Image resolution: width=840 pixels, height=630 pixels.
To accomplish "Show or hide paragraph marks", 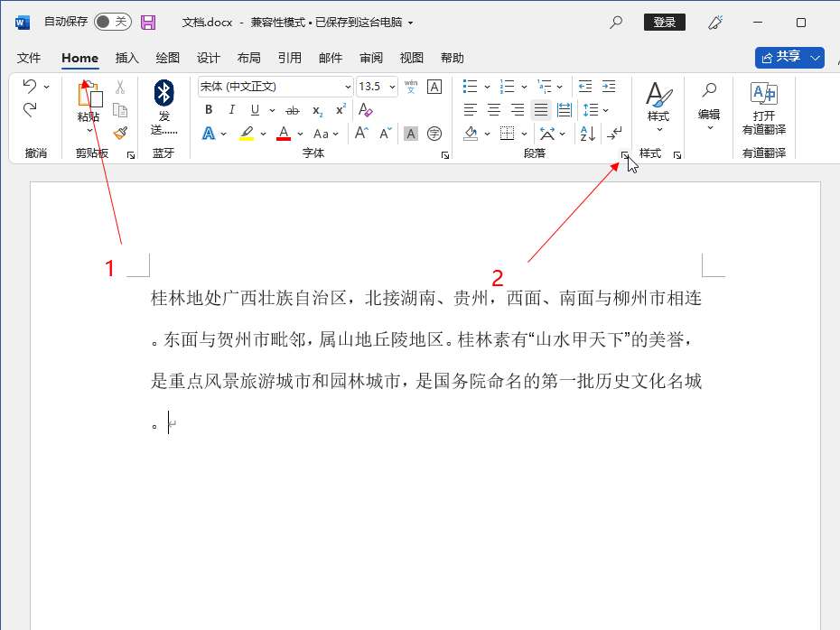I will tap(614, 134).
